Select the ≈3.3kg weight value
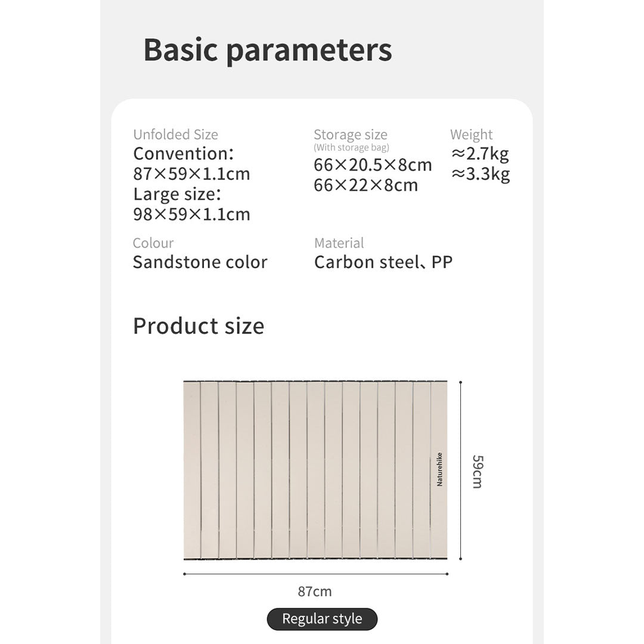The width and height of the screenshot is (644, 644). point(480,175)
